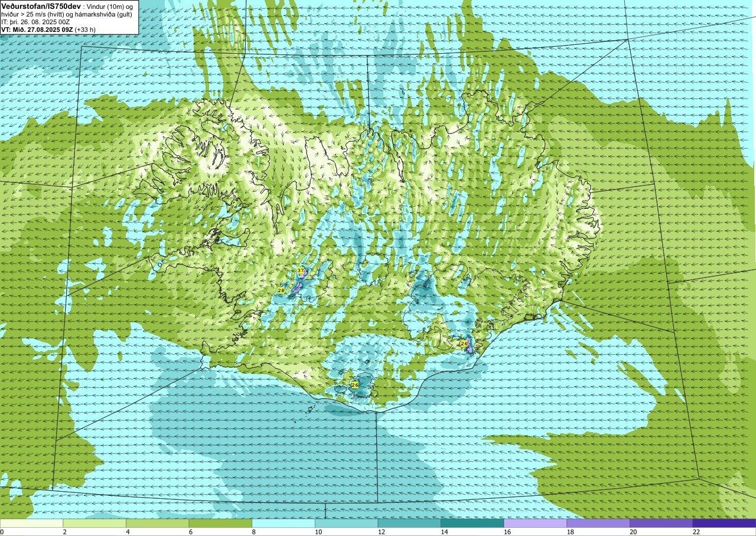Click the legend tick label 0
Image resolution: width=756 pixels, height=536 pixels.
pos(2,532)
